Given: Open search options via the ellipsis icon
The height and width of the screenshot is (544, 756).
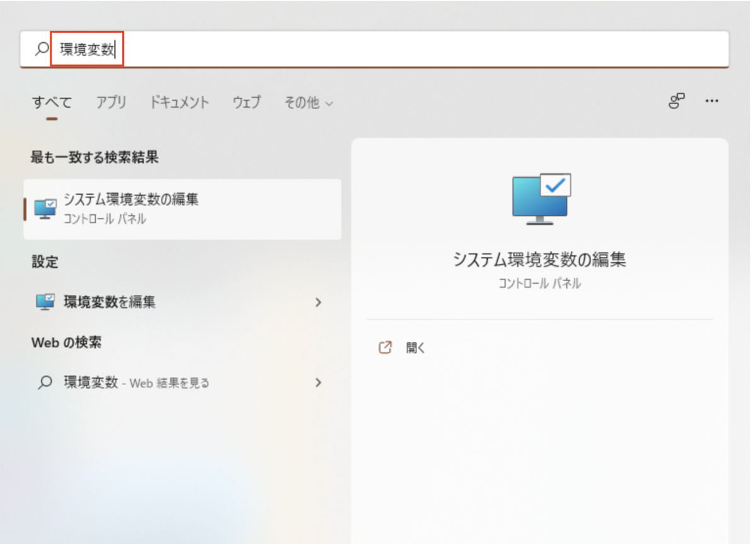Looking at the screenshot, I should [x=712, y=101].
